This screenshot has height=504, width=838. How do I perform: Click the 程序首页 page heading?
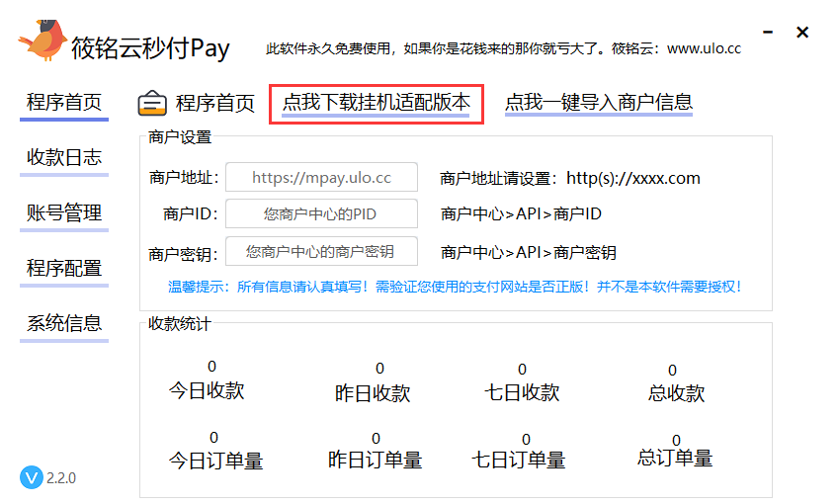click(x=215, y=103)
